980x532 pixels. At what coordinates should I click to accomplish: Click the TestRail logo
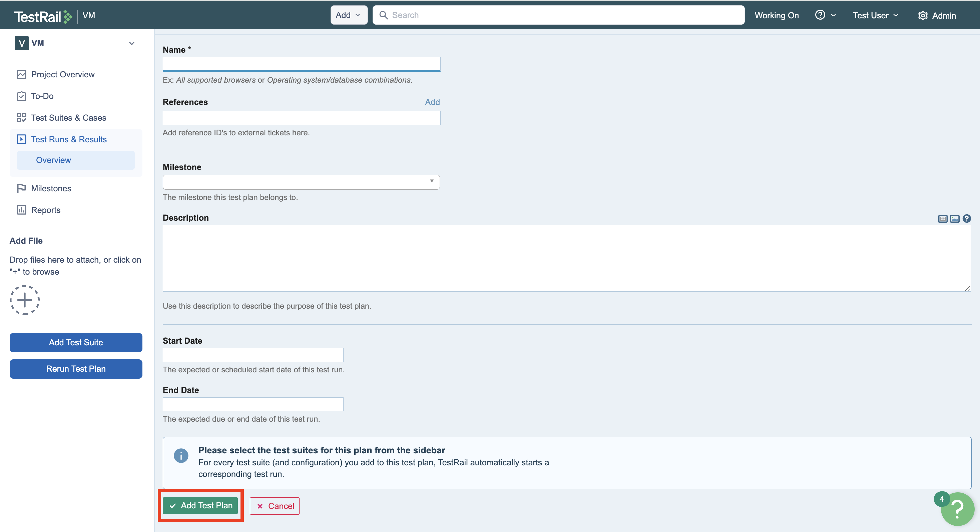click(x=43, y=16)
